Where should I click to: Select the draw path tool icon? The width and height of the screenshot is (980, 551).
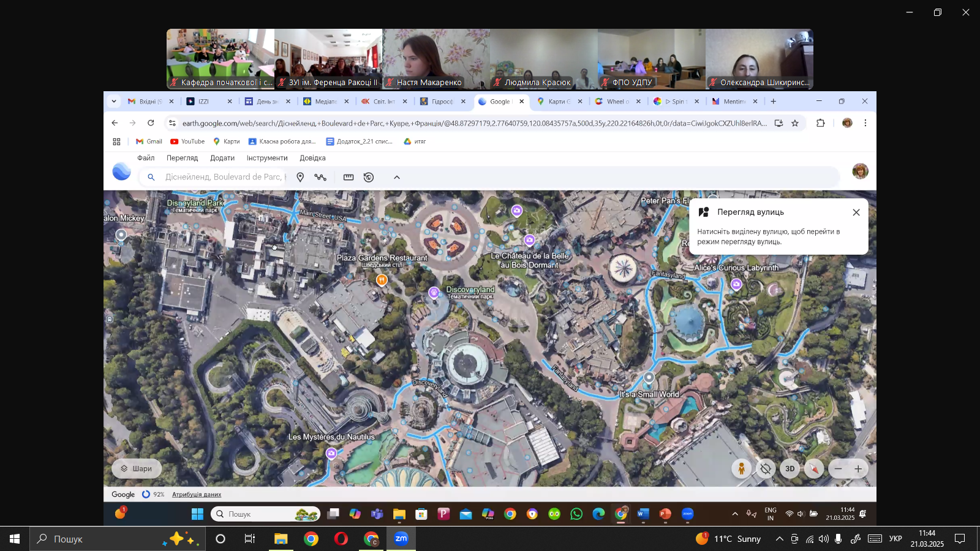click(x=320, y=178)
